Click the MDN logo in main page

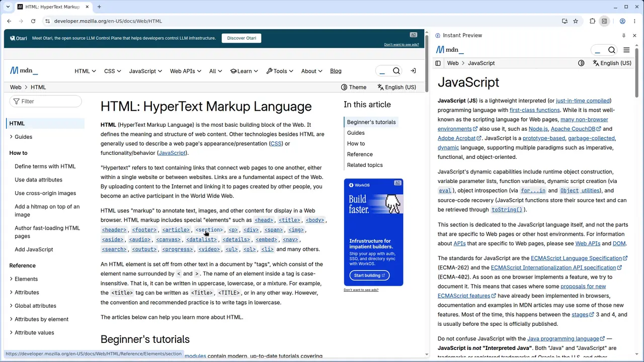pos(24,71)
